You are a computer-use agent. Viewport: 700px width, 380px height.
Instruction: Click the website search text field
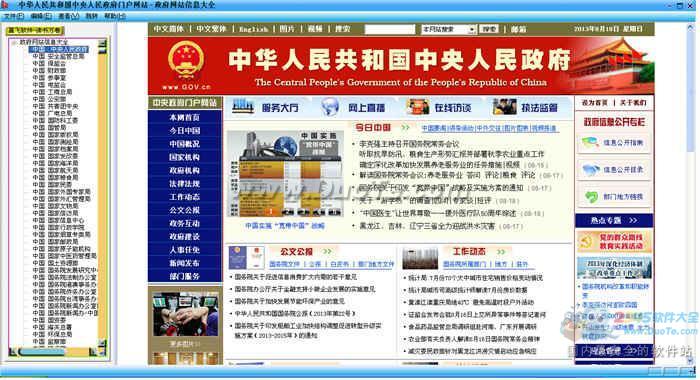(389, 29)
